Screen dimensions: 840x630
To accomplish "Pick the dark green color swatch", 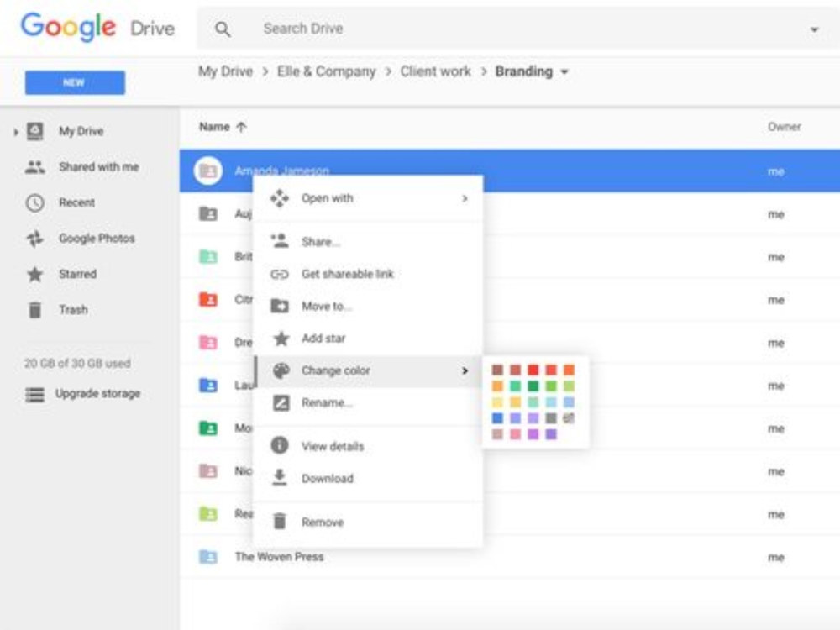I will coord(533,386).
